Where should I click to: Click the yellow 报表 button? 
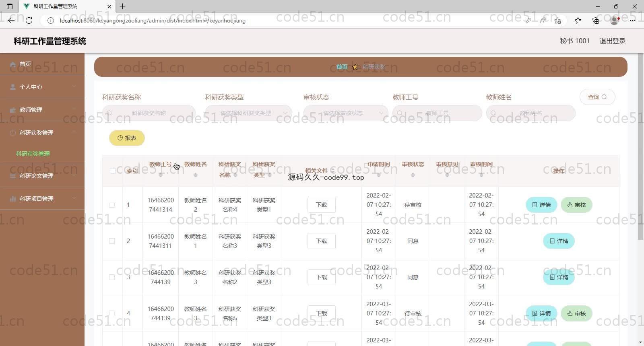point(127,138)
